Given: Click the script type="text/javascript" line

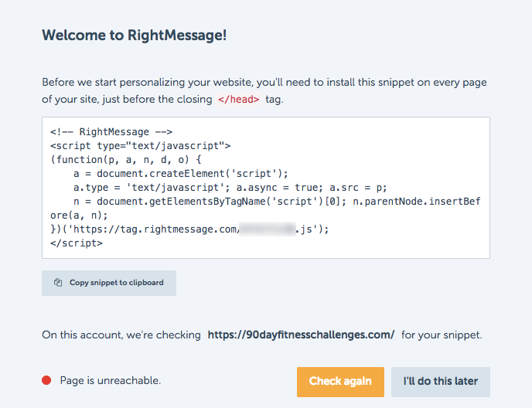Looking at the screenshot, I should pyautogui.click(x=141, y=144).
